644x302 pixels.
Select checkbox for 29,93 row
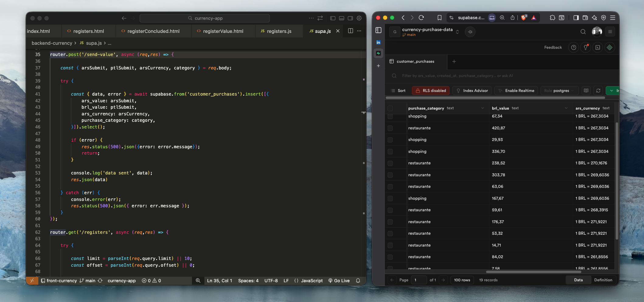tap(390, 140)
